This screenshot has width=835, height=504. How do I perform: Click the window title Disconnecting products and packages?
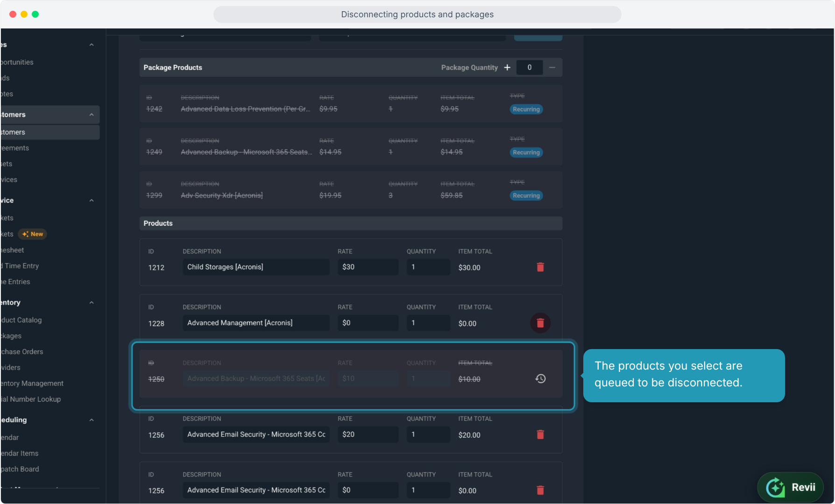click(417, 14)
